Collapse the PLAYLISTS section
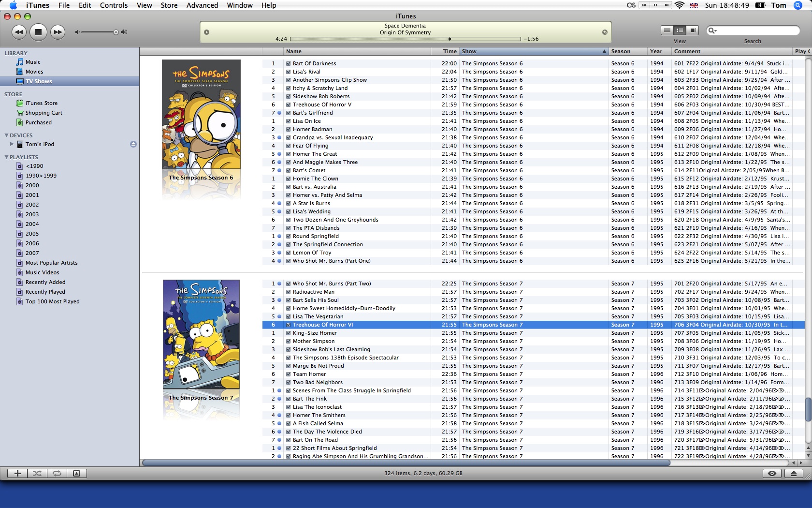The width and height of the screenshot is (812, 508). tap(6, 157)
